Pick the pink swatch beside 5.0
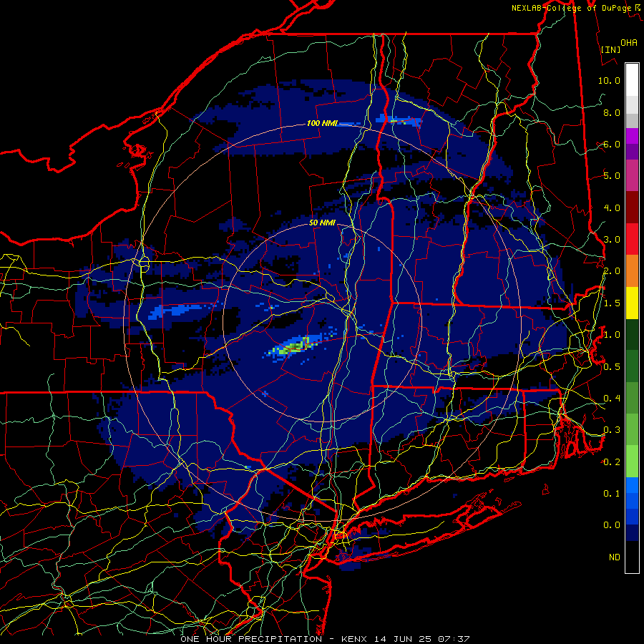Screen dimensions: 644x644 coord(632,175)
